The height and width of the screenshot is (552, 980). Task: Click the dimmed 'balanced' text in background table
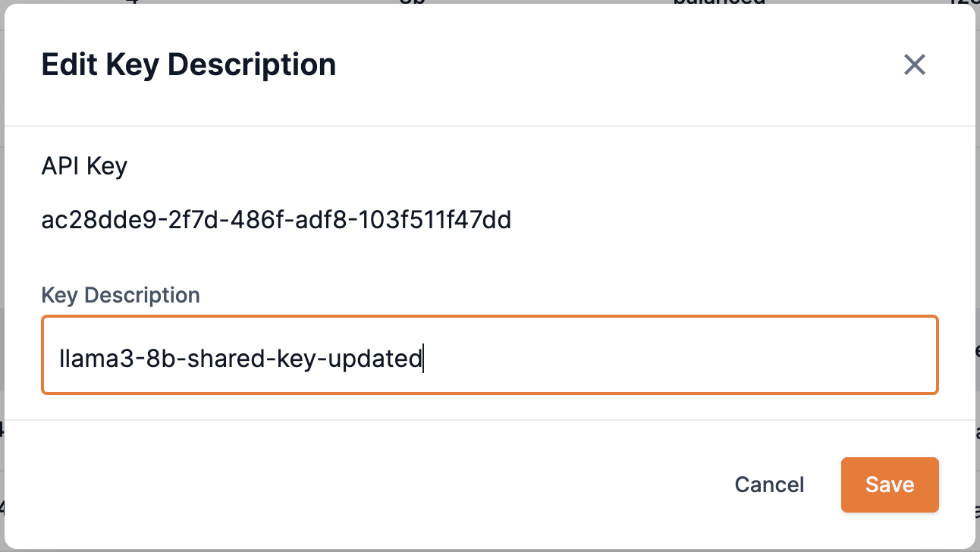tap(719, 4)
